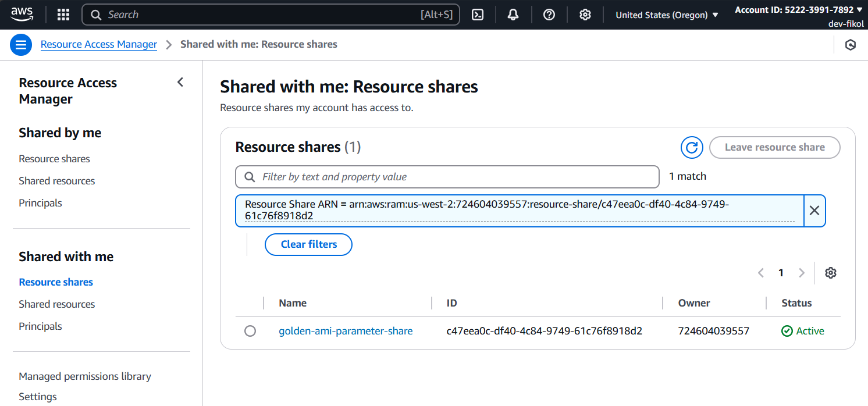Open table preferences gear icon
The height and width of the screenshot is (406, 868).
click(831, 273)
